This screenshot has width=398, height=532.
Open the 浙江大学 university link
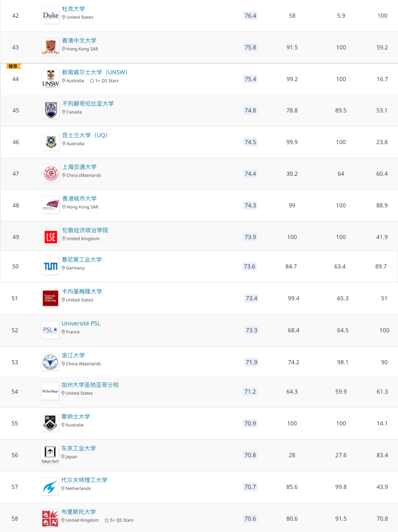pyautogui.click(x=73, y=355)
